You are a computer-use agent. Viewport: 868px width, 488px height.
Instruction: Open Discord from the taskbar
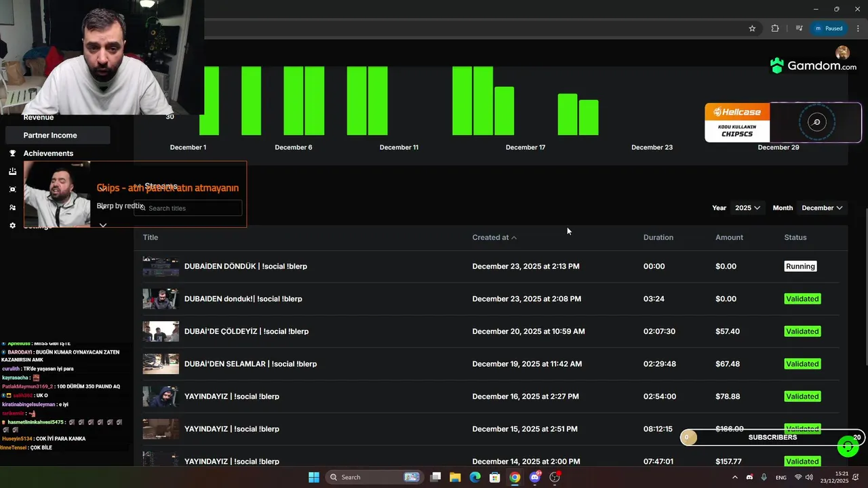tap(535, 477)
